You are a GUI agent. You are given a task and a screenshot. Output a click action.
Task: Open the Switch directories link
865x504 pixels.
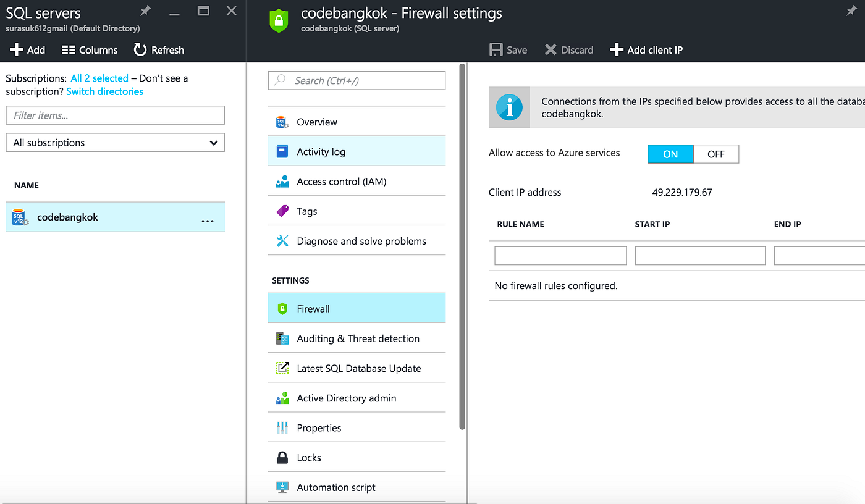click(104, 91)
